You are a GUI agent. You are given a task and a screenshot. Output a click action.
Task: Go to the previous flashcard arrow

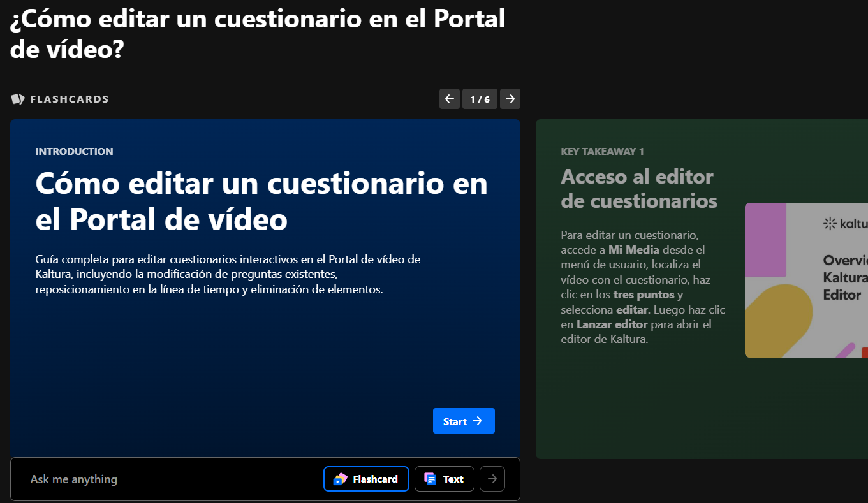tap(450, 99)
